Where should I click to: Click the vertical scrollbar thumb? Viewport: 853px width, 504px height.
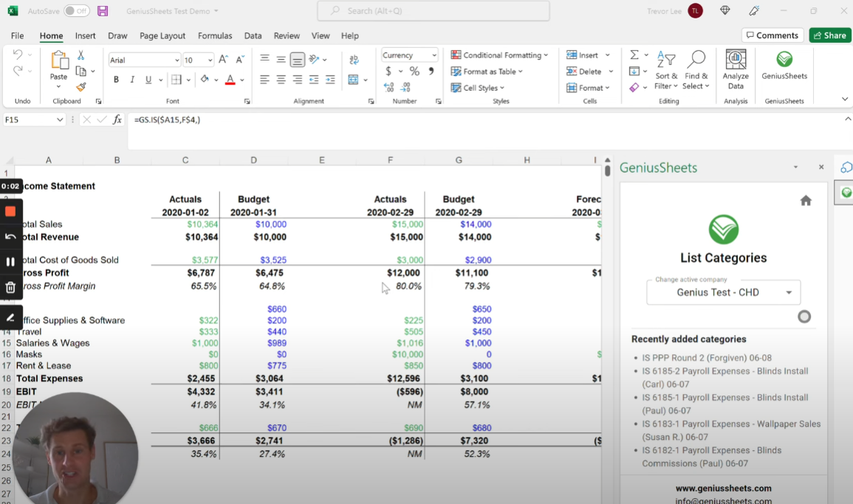(607, 170)
